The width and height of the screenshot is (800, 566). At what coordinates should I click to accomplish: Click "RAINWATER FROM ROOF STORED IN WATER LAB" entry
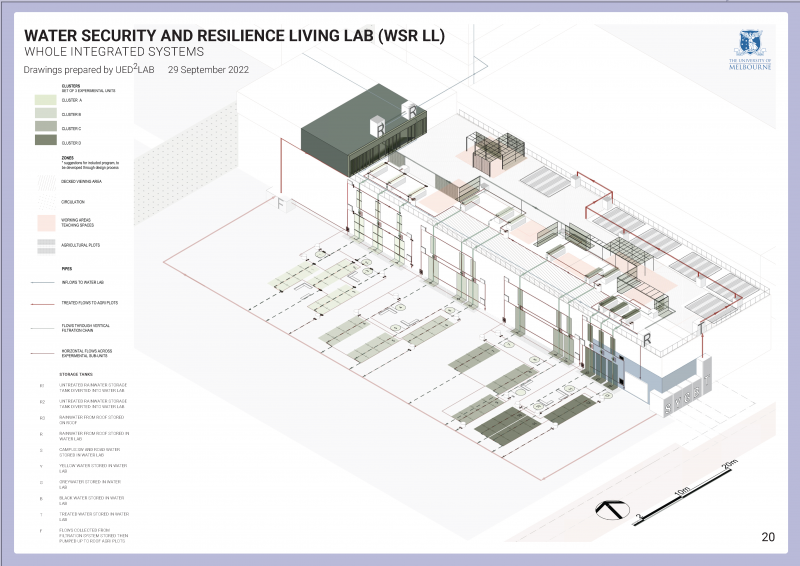94,436
